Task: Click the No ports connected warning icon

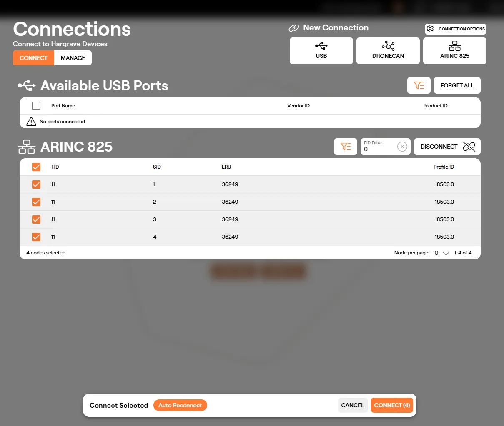Action: [x=31, y=122]
